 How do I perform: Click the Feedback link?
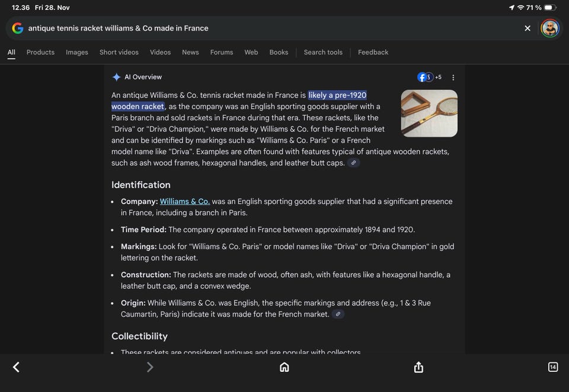point(373,52)
